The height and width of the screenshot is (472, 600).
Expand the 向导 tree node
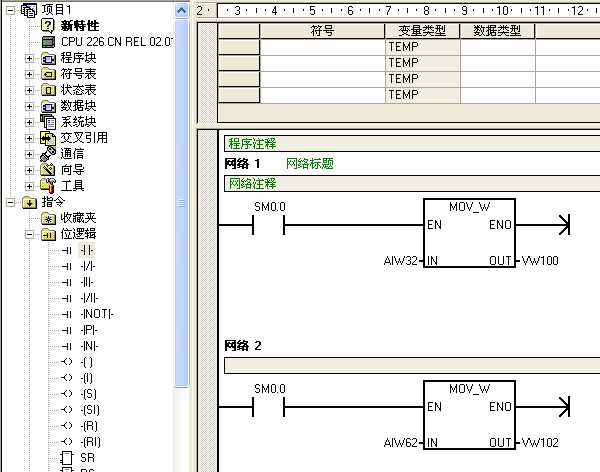coord(29,170)
